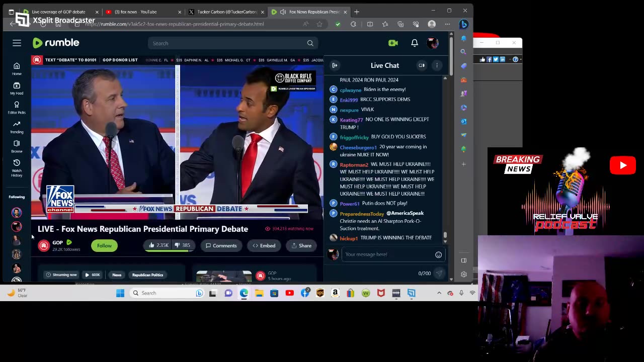Open weather widget showing 60°F Clear
This screenshot has width=644, height=362.
point(17,293)
